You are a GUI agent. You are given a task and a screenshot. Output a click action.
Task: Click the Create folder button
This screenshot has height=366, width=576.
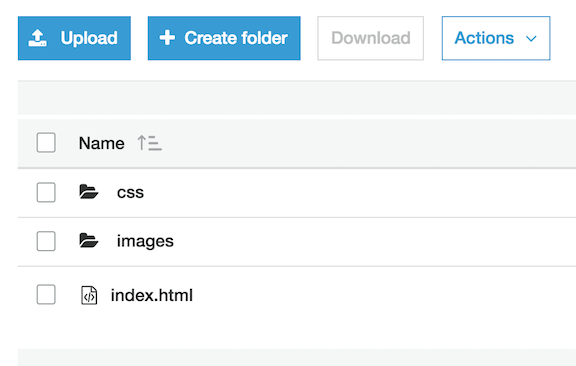tap(224, 38)
